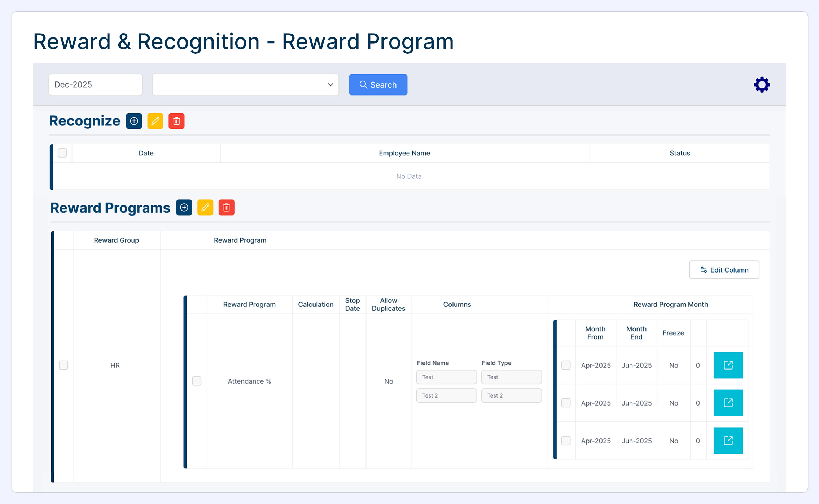Image resolution: width=819 pixels, height=504 pixels.
Task: Click the Dec-2025 month input field
Action: (x=95, y=85)
